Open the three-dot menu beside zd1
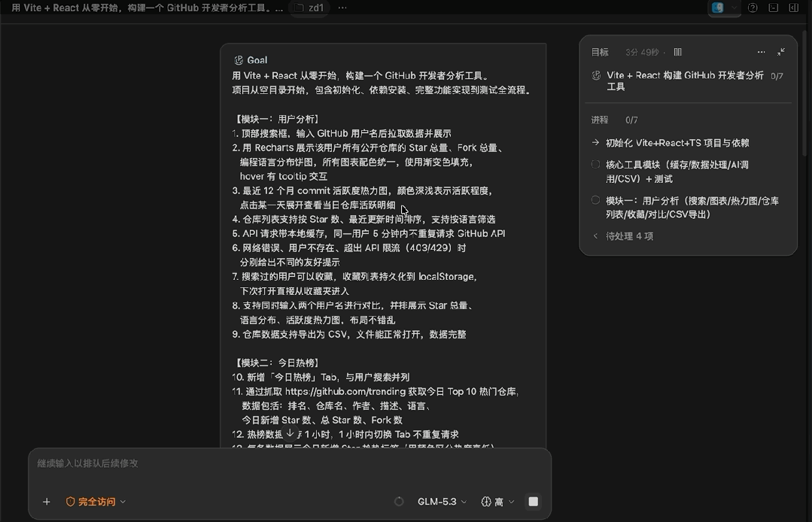Image resolution: width=812 pixels, height=522 pixels. click(x=342, y=8)
